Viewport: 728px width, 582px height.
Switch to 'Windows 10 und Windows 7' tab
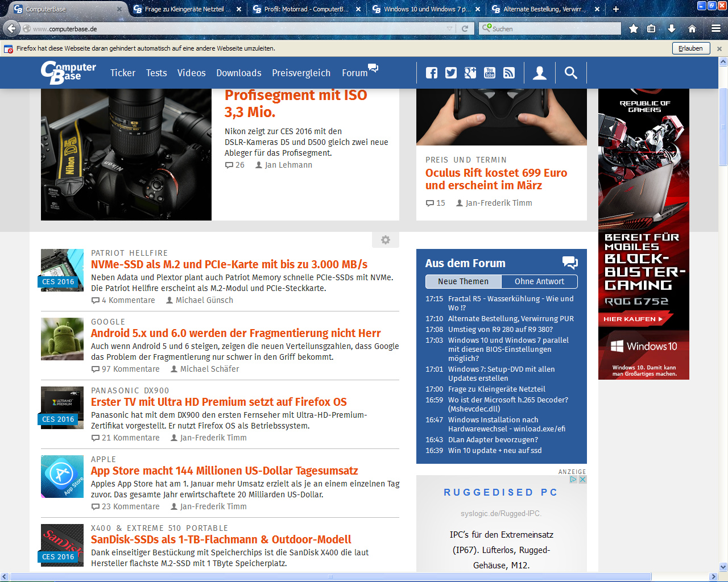tap(427, 9)
